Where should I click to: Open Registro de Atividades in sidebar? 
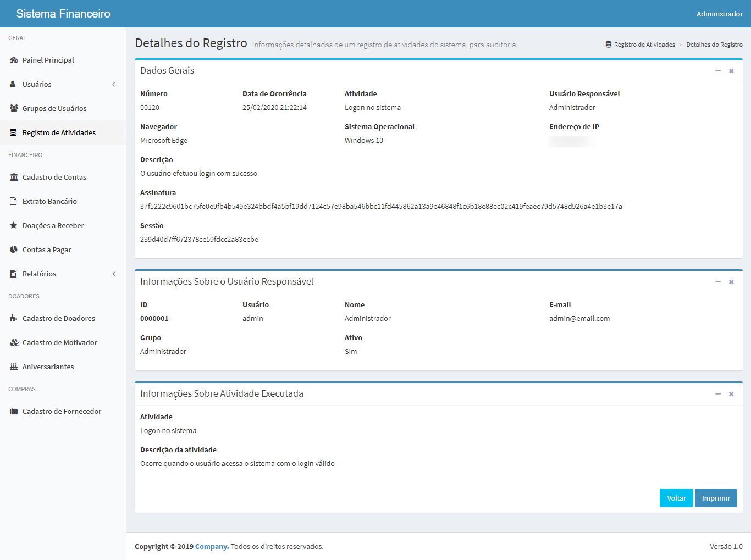coord(59,132)
